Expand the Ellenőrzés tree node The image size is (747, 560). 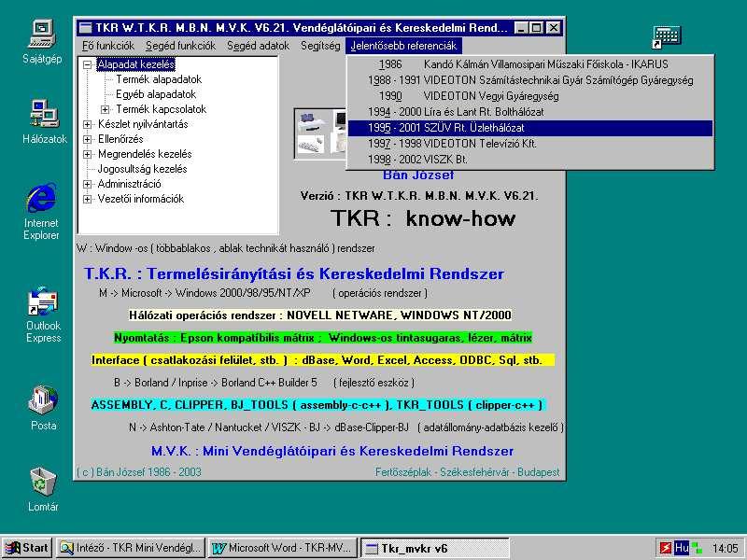point(87,139)
